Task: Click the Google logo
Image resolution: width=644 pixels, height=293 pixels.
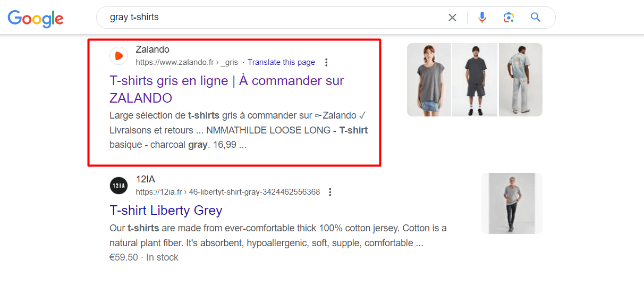Action: coord(35,18)
